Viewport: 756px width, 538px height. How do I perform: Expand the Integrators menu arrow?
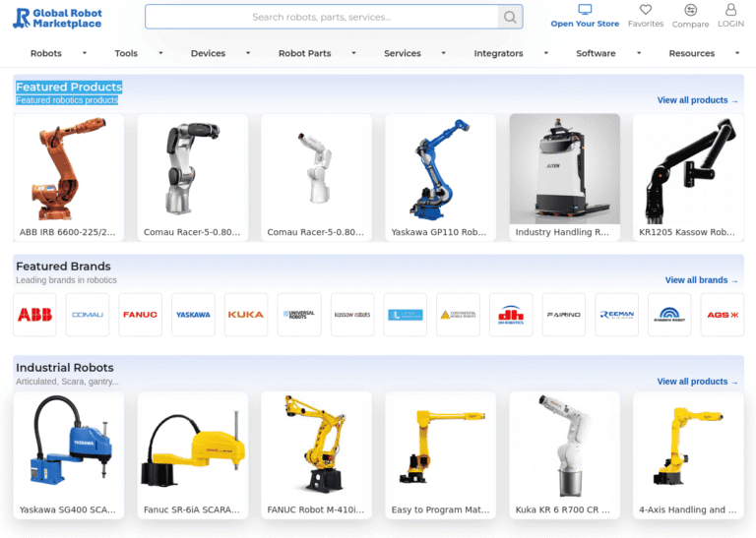[545, 53]
